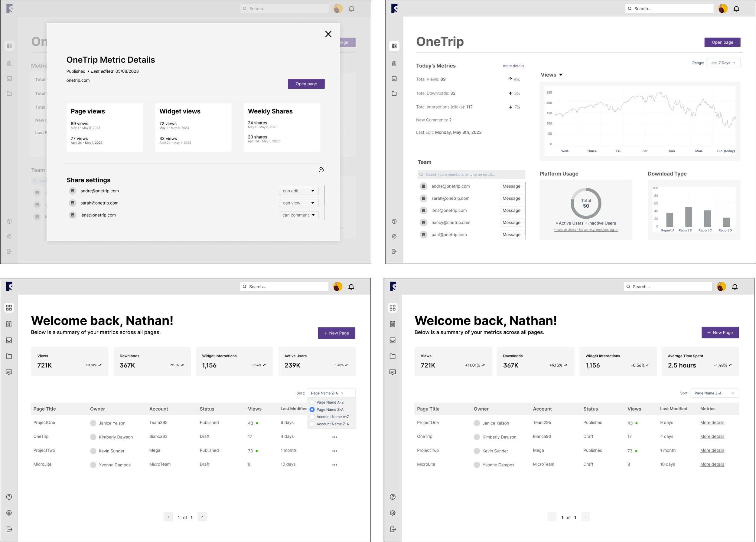Click the selected Page Name Z-A radio
The width and height of the screenshot is (756, 542).
(312, 409)
